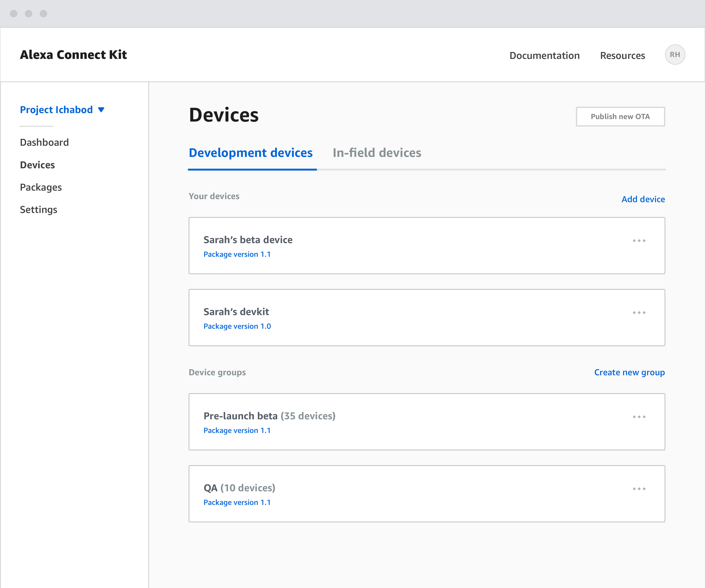Select the Development devices tab
This screenshot has height=588, width=705.
pyautogui.click(x=250, y=153)
